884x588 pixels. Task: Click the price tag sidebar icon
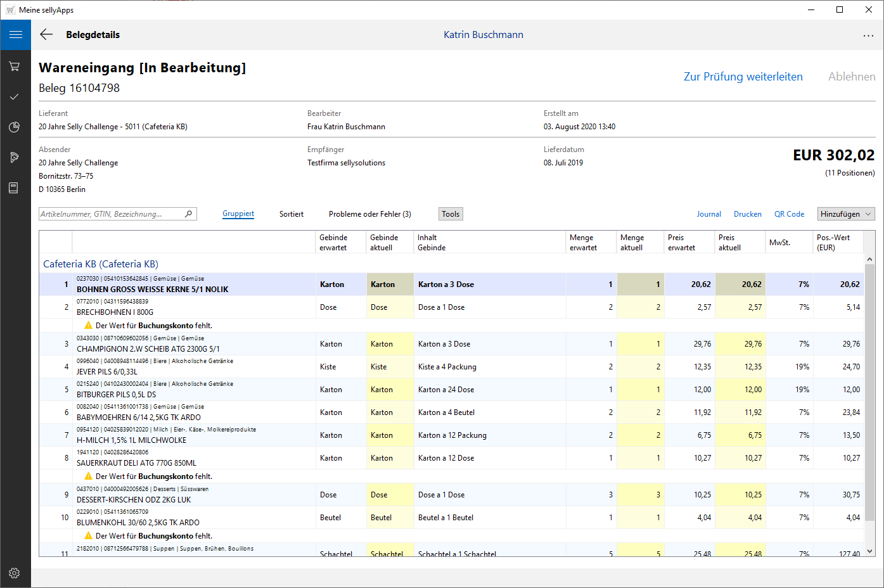point(15,158)
